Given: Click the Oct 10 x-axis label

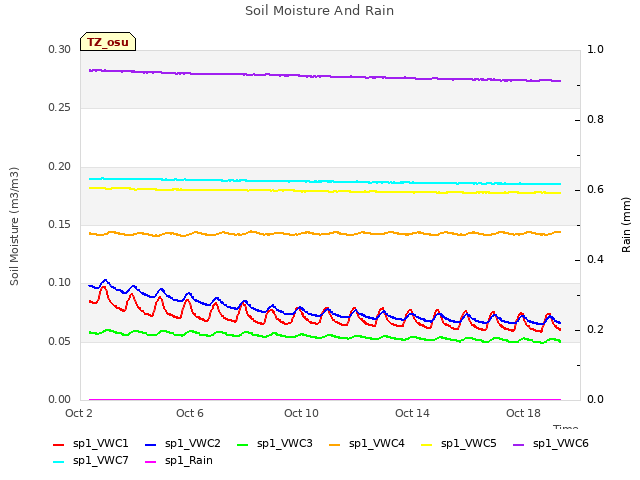Looking at the screenshot, I should (301, 413).
